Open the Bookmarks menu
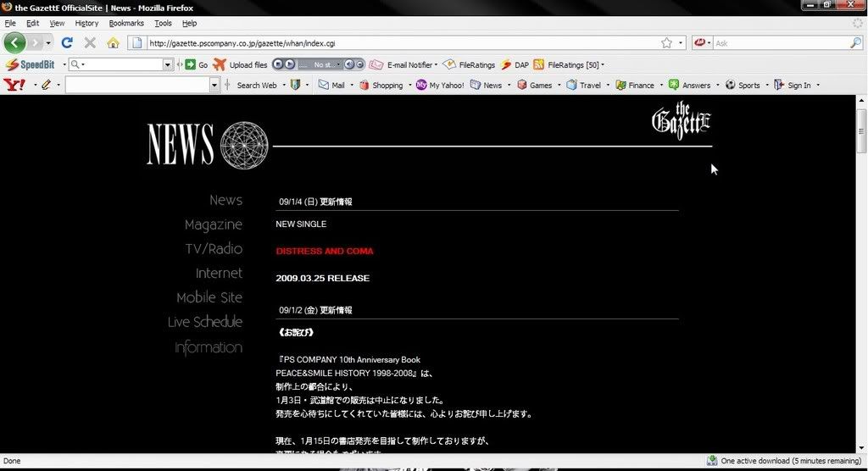 tap(126, 23)
